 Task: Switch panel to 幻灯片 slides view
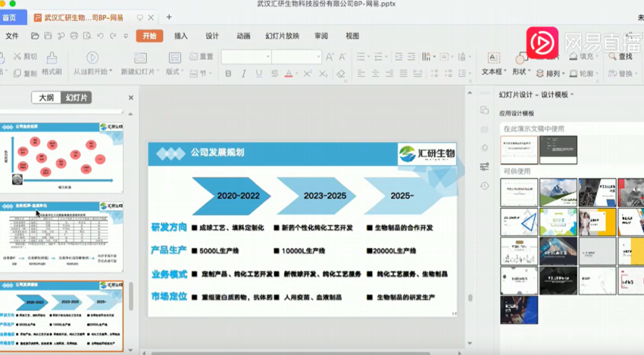pyautogui.click(x=76, y=98)
